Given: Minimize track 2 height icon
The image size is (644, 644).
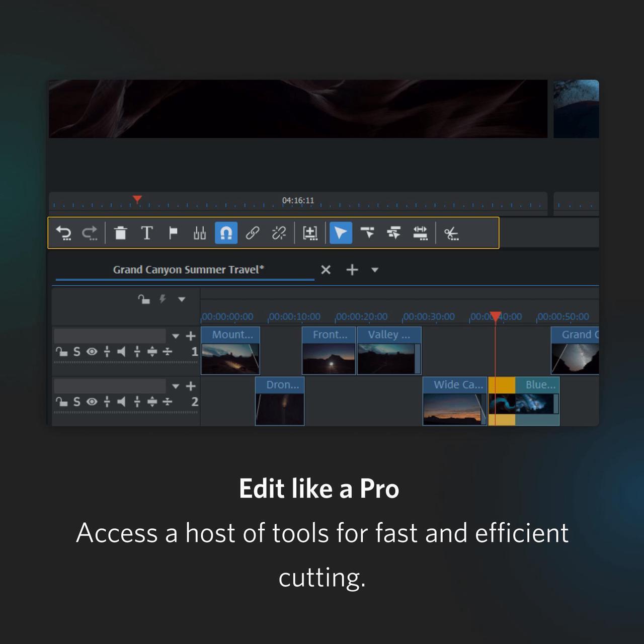Looking at the screenshot, I should pyautogui.click(x=168, y=401).
